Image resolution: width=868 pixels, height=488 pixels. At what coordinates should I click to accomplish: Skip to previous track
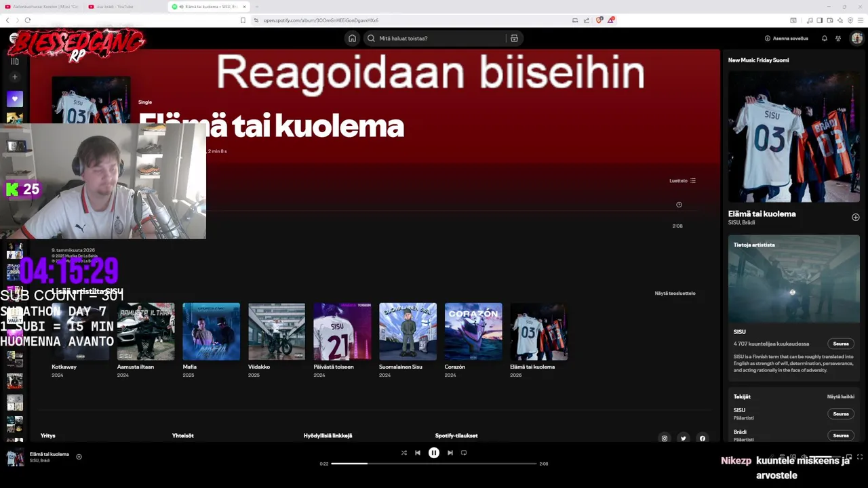coord(418,453)
